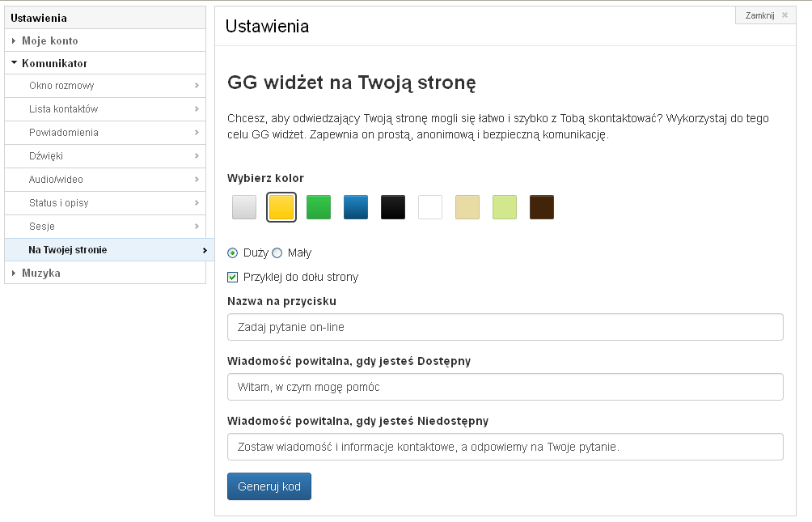
Task: Select the Mały size radio button
Action: [277, 253]
